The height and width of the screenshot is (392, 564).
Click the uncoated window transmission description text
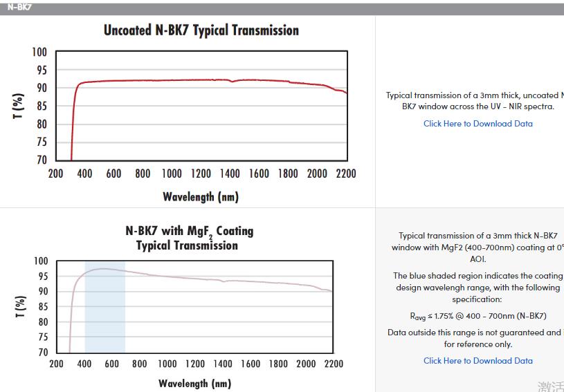click(475, 101)
